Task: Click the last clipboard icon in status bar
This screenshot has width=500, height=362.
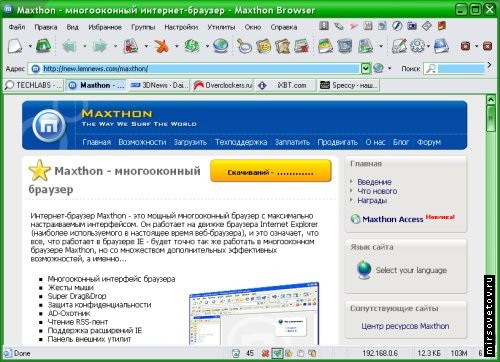Action: tap(312, 353)
